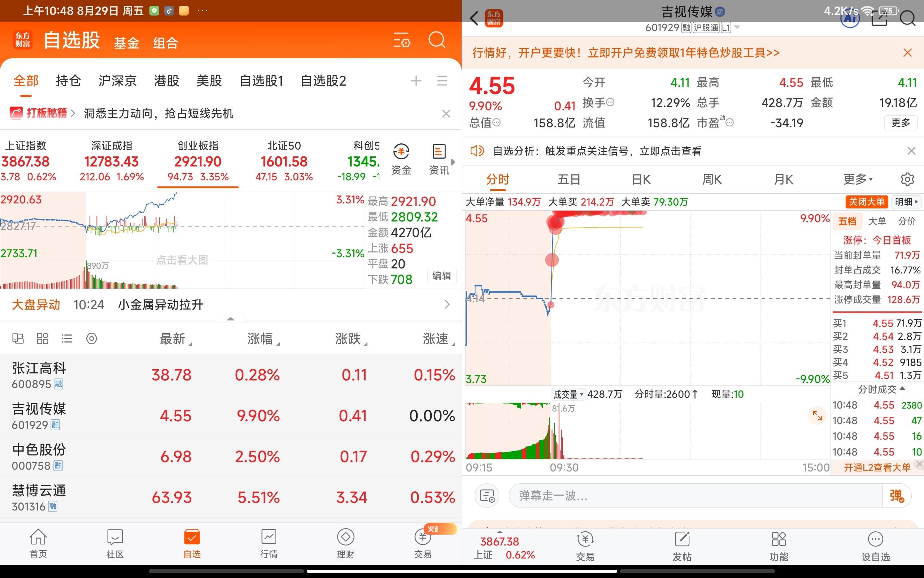Tap the 编辑 button for indices

click(x=441, y=276)
